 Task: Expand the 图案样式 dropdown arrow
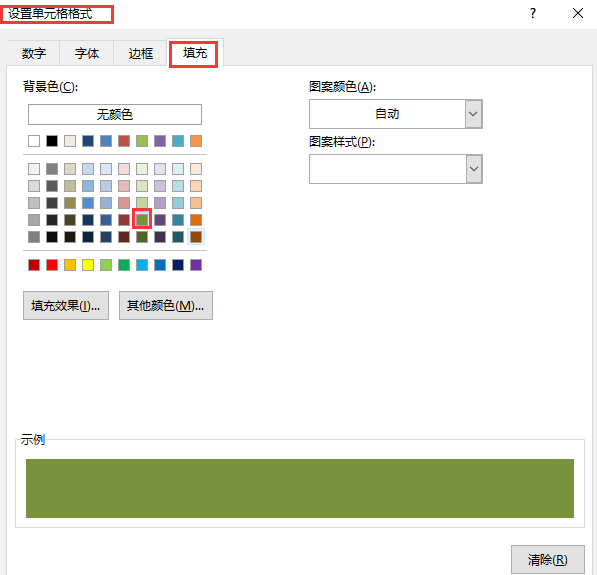474,169
